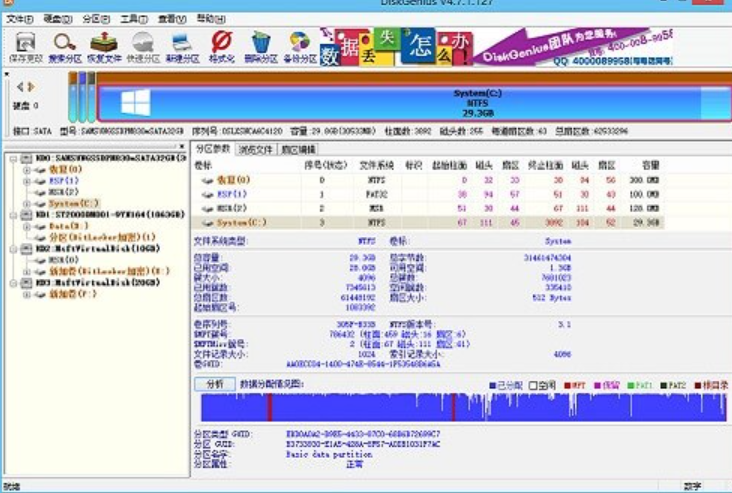This screenshot has height=493, width=732.
Task: Collapse the HD0 disk tree node
Action: (11, 159)
